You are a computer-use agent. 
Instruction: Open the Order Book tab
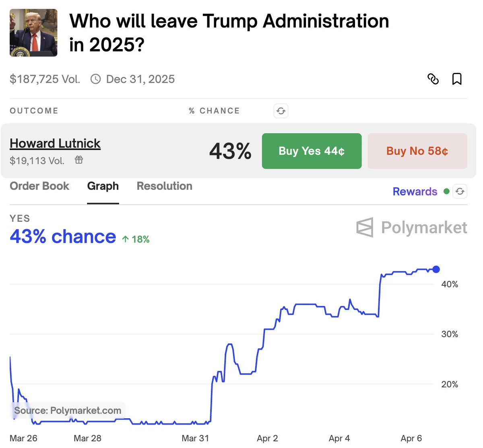point(39,186)
